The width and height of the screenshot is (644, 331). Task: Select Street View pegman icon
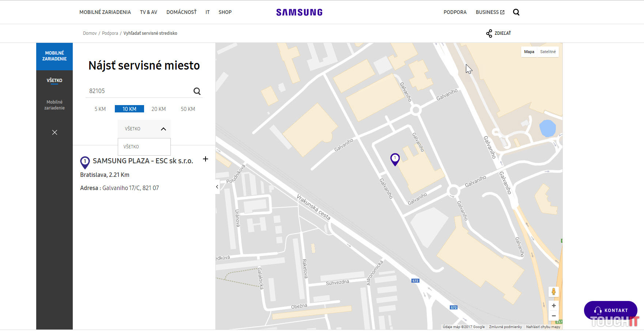pos(553,291)
